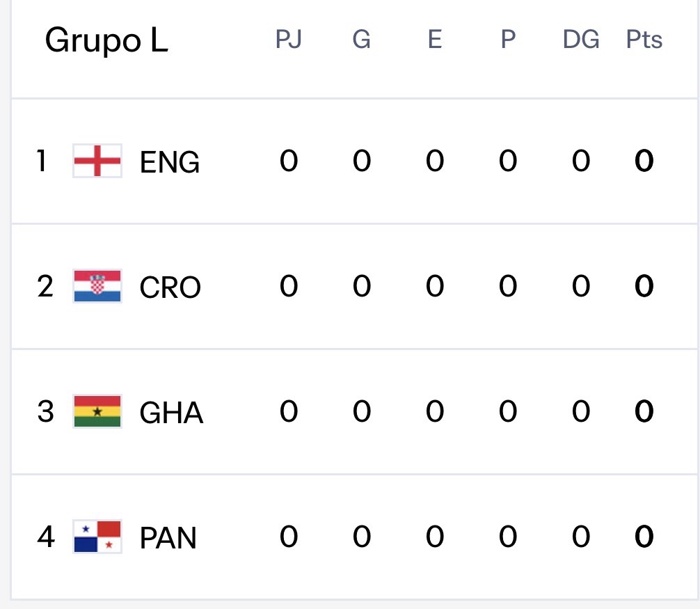
Task: Select the PAN team name
Action: (x=168, y=538)
